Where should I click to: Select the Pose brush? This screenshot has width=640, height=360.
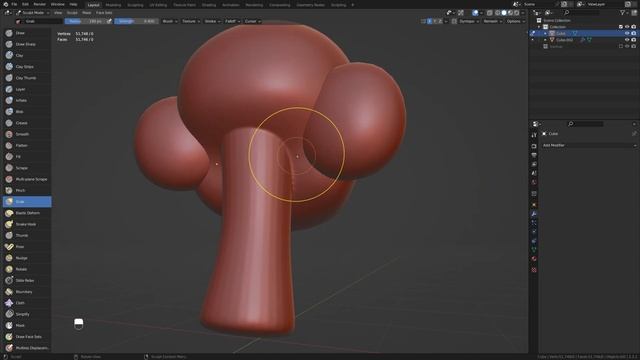click(27, 247)
